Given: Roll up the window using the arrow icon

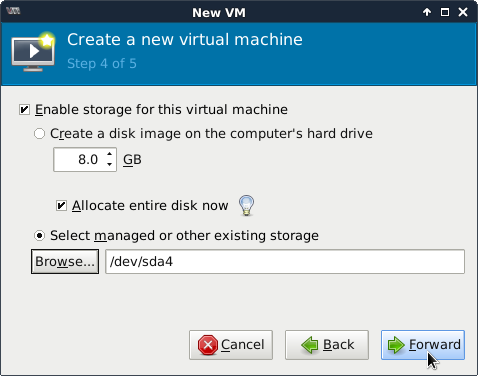Looking at the screenshot, I should 427,12.
